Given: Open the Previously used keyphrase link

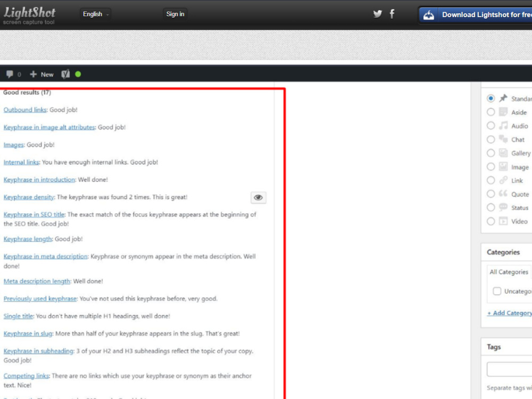Looking at the screenshot, I should coord(40,298).
